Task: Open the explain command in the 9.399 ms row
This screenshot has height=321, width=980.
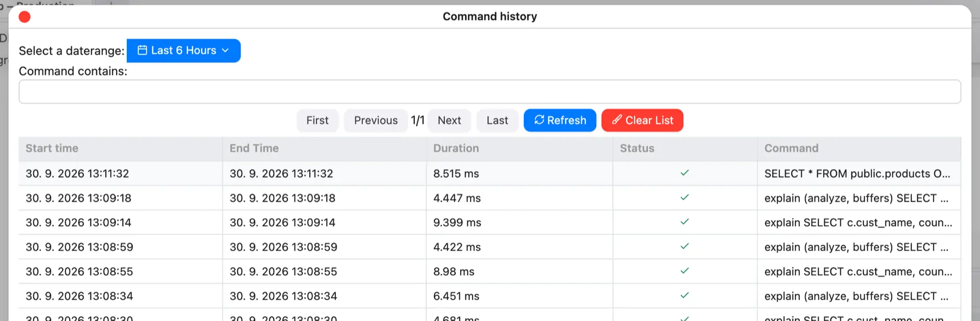Action: [x=858, y=223]
